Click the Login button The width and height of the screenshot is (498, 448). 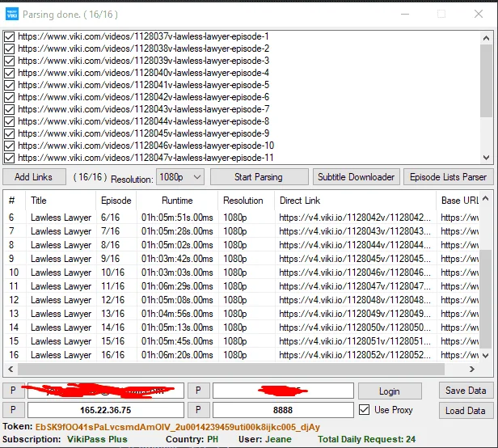click(x=390, y=391)
